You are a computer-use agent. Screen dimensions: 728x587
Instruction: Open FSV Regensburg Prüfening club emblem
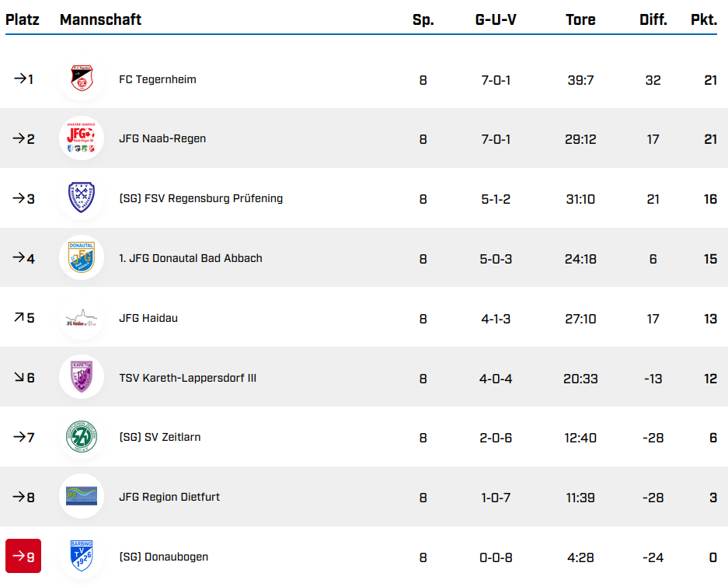click(82, 198)
